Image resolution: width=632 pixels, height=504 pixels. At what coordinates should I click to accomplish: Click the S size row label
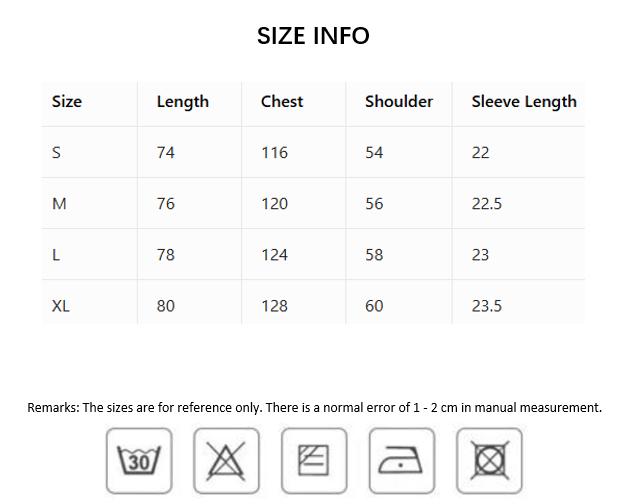coord(57,152)
